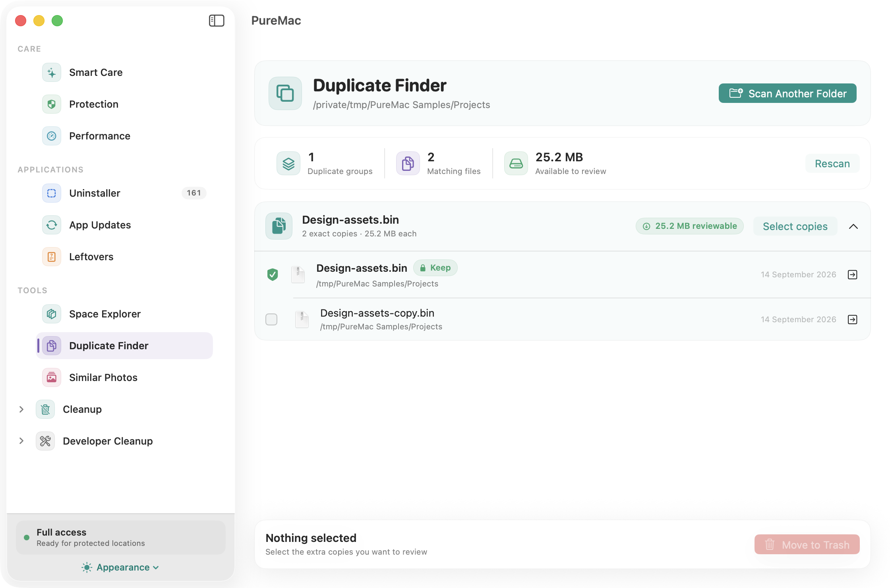This screenshot has height=588, width=890.
Task: Click the Matching files icon
Action: pyautogui.click(x=408, y=163)
